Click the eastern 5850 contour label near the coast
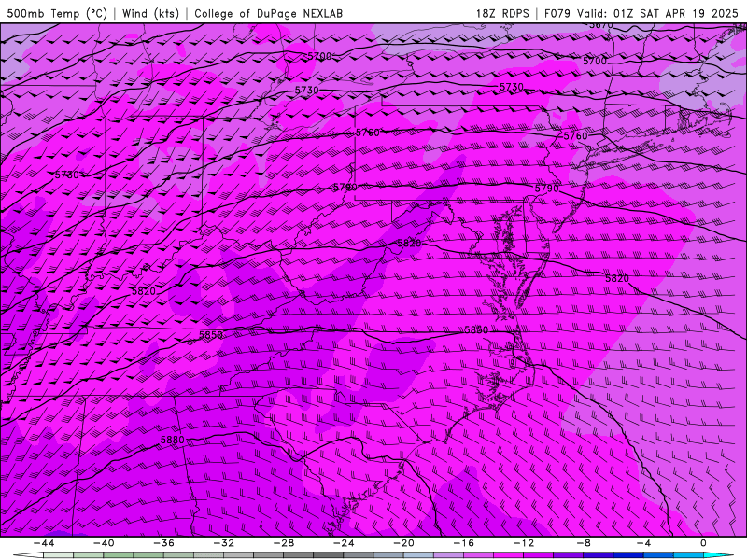 tap(476, 330)
